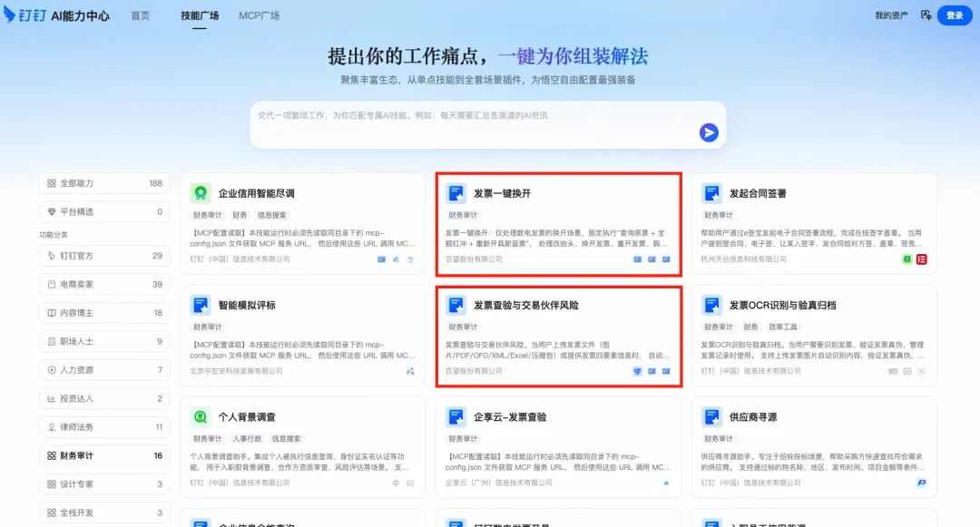Screen dimensions: 980x527
Task: Click 企享云（广州）信息技术有限公司 provider text
Action: [499, 483]
